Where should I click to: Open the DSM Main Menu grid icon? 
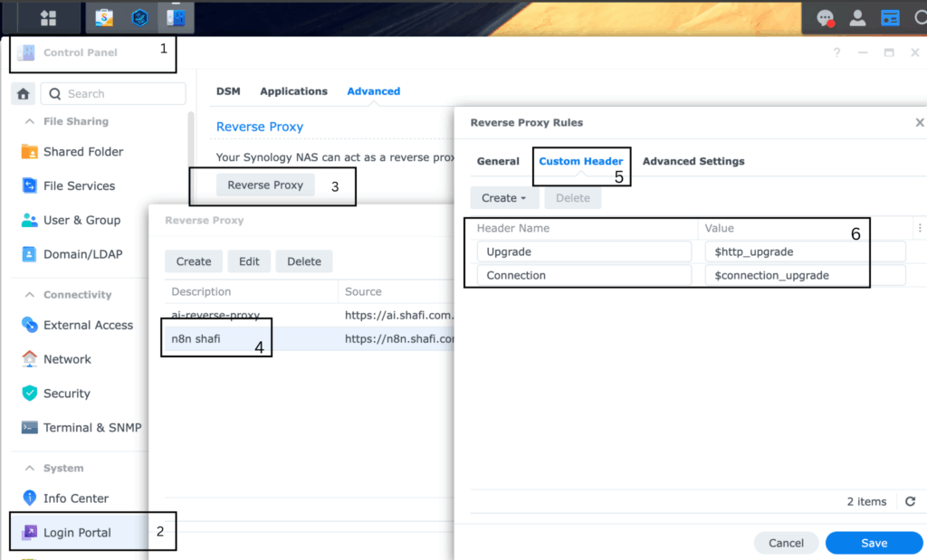coord(48,17)
